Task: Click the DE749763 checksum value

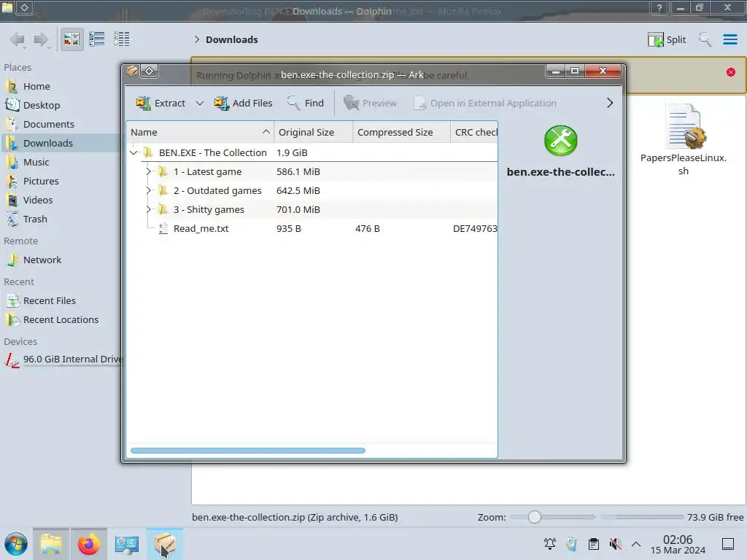Action: click(475, 229)
